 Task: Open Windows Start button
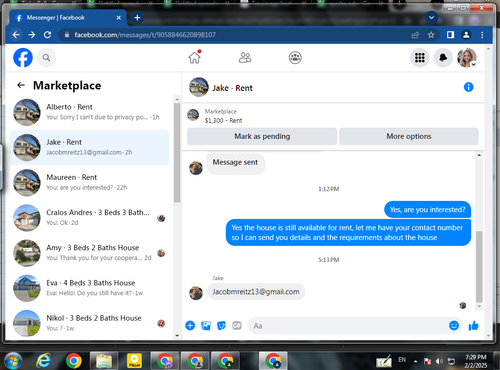click(13, 361)
